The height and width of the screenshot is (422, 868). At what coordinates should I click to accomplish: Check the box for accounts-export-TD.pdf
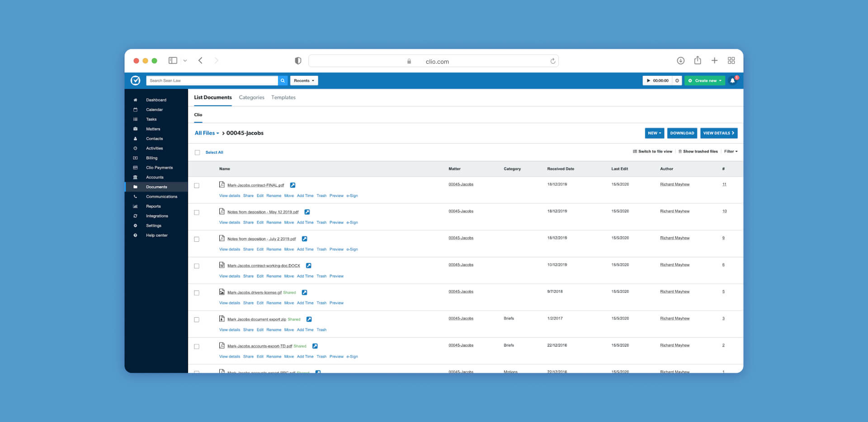pos(197,347)
